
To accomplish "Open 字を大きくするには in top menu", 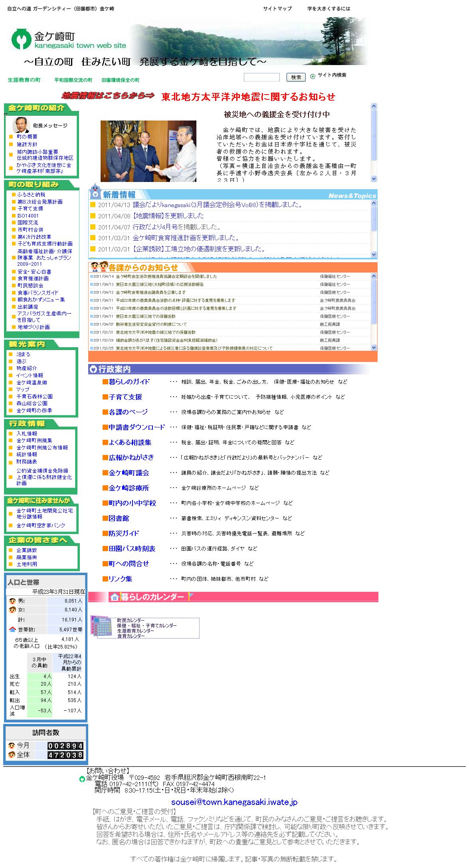I will pos(328,8).
